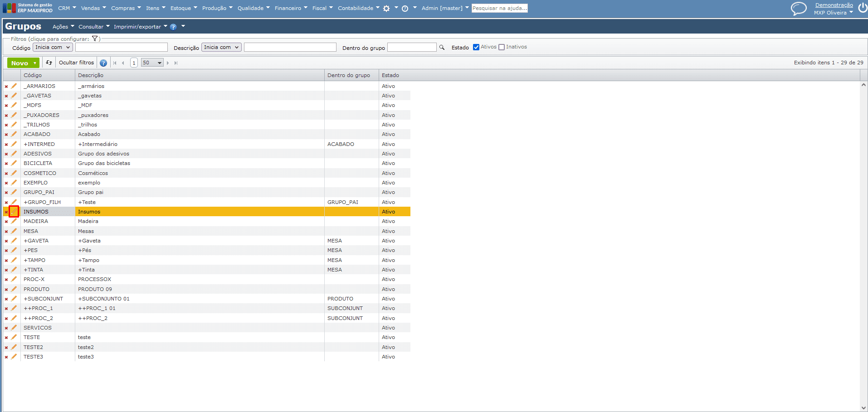Open grid help blue question icon

coord(103,63)
